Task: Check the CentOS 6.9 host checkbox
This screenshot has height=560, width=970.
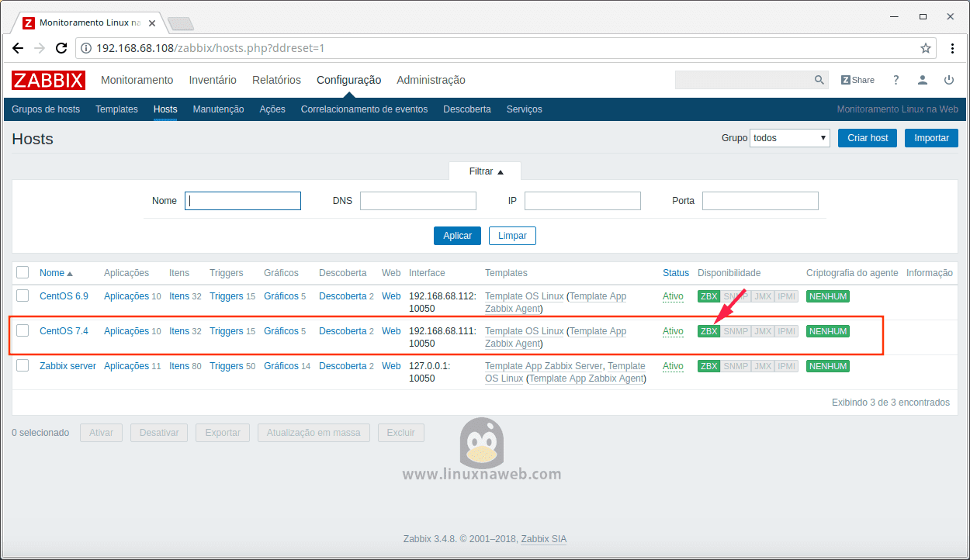Action: [x=23, y=296]
